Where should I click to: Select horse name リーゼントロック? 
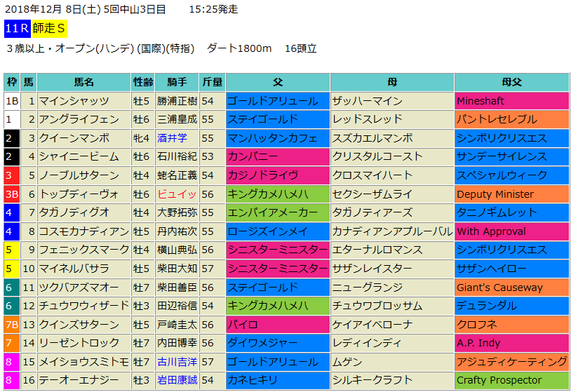(79, 343)
